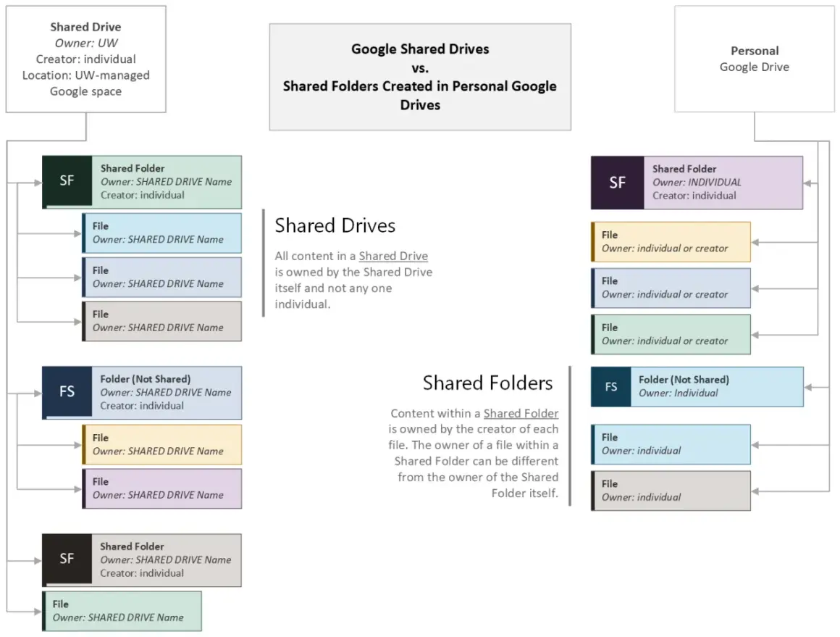Click the navy FS badge beside the Shared Drive folder
Image resolution: width=840 pixels, height=637 pixels.
(67, 393)
